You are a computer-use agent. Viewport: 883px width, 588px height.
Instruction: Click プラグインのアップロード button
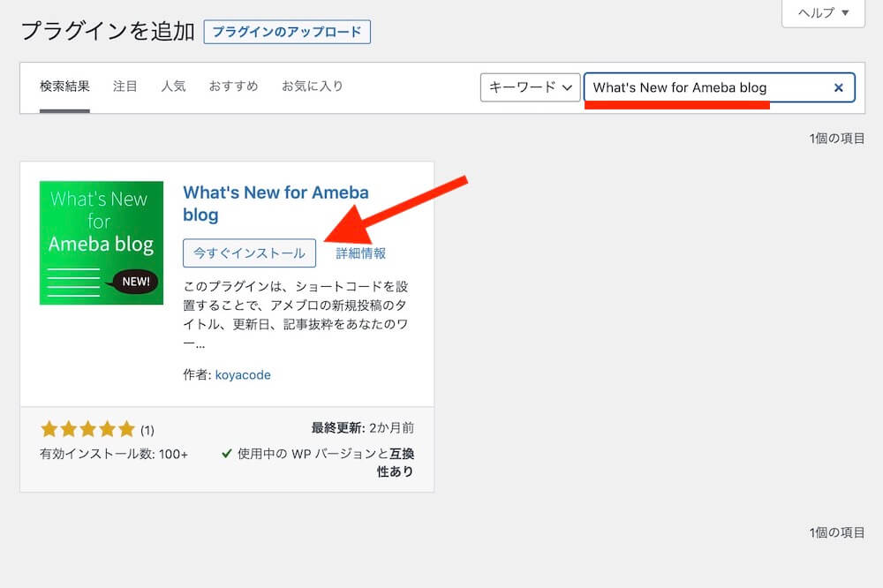(287, 32)
